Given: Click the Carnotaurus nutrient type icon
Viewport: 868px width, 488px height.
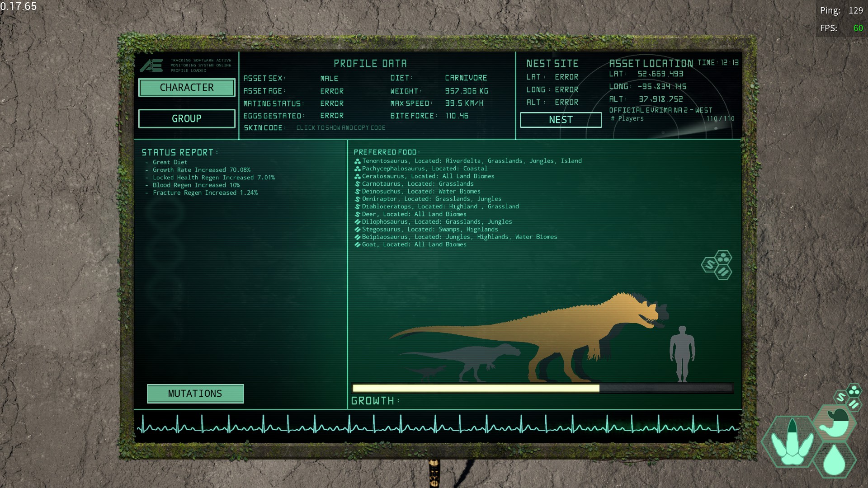Looking at the screenshot, I should click(357, 184).
